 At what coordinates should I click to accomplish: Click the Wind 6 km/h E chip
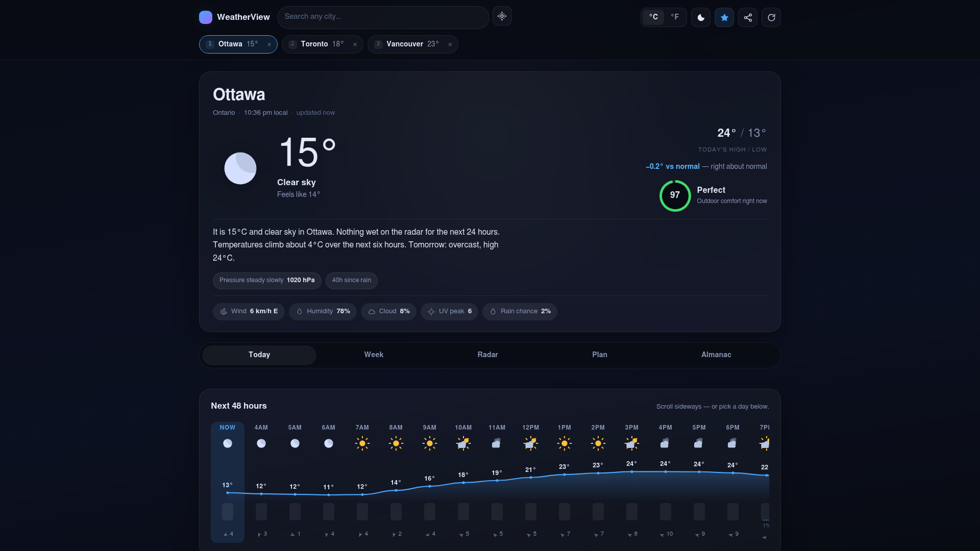click(249, 312)
